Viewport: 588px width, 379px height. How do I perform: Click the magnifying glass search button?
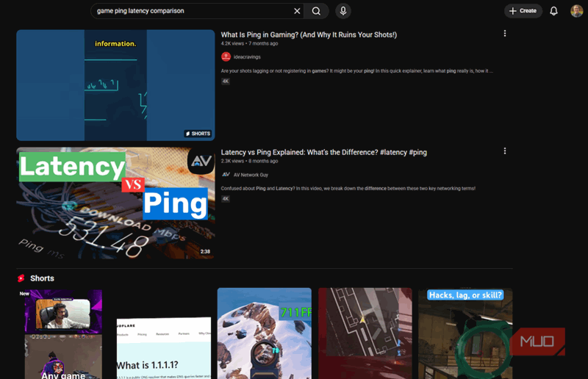(x=316, y=11)
